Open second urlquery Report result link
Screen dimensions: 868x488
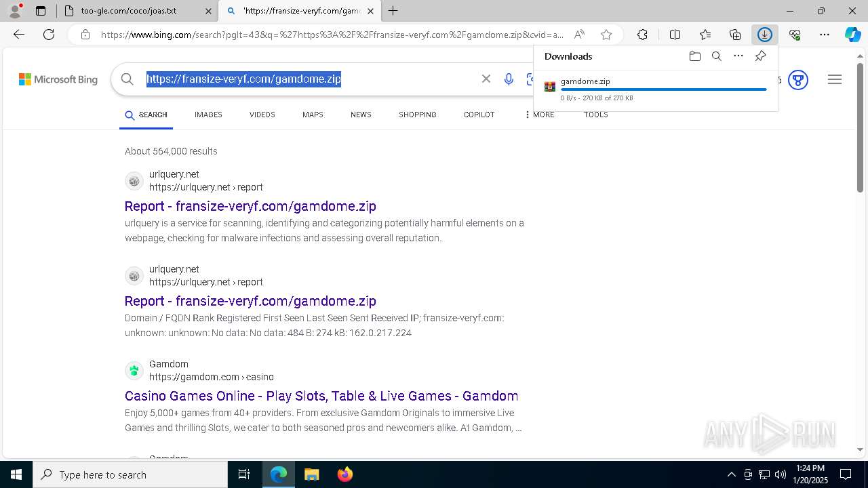click(250, 301)
